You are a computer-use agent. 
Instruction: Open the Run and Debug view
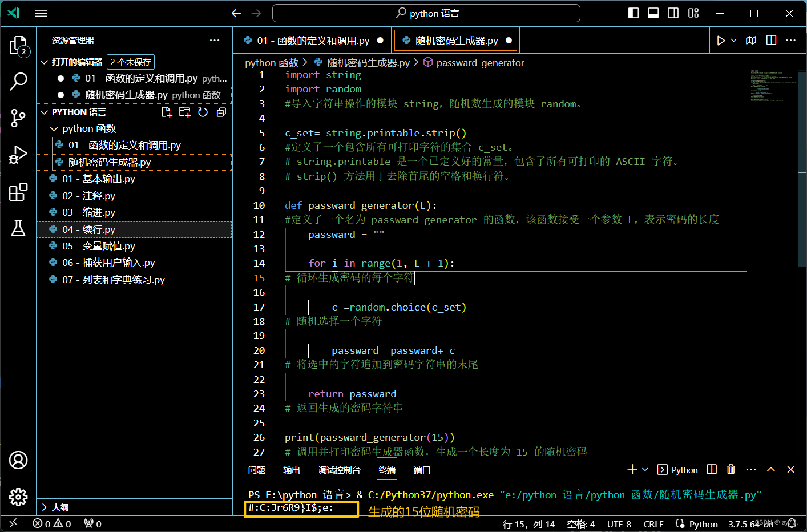pos(18,154)
